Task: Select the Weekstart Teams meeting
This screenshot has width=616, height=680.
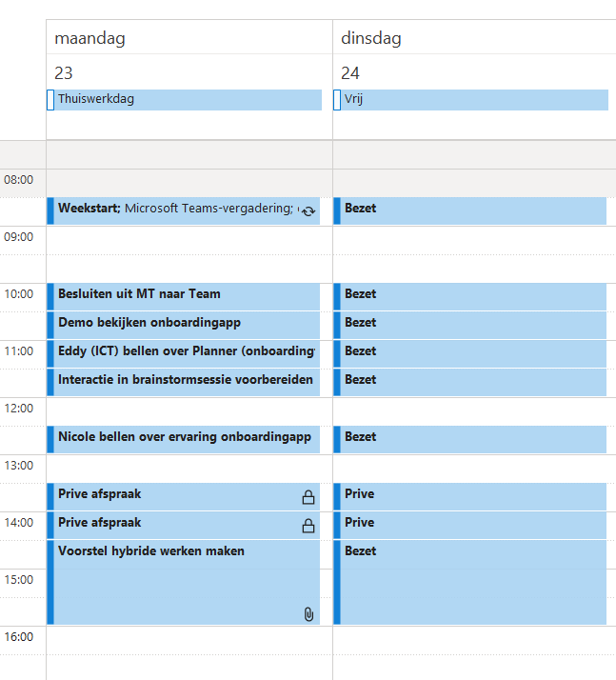Action: [x=184, y=211]
